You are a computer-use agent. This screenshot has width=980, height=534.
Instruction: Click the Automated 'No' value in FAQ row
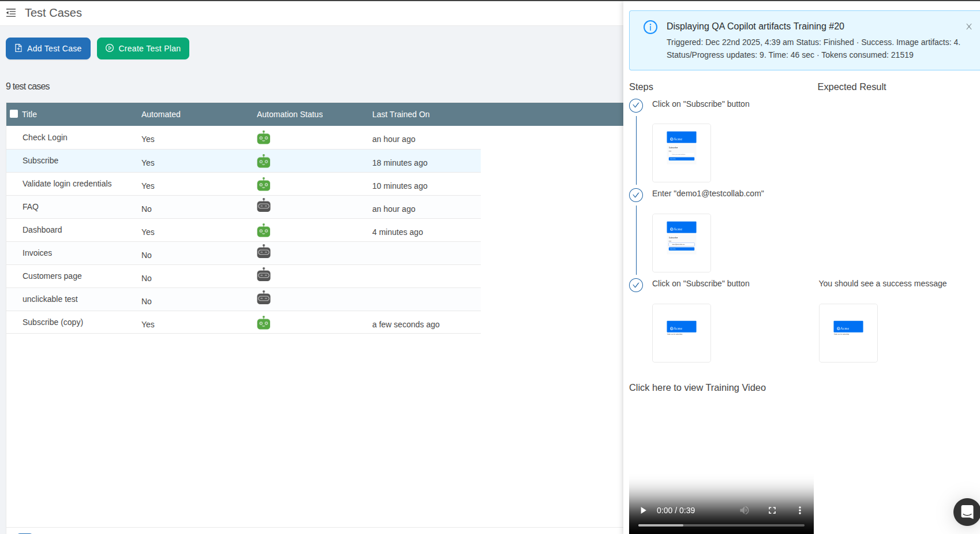click(x=147, y=209)
